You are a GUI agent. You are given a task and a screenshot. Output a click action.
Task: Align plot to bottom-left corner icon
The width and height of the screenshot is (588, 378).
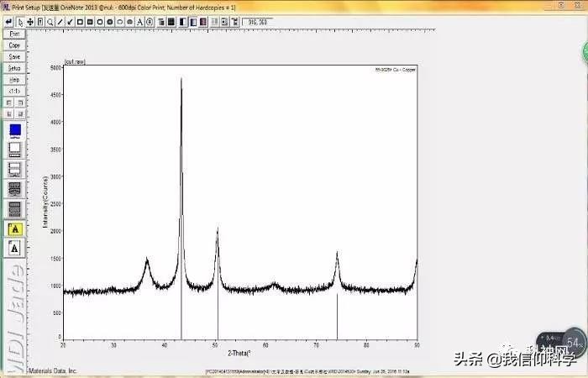click(x=9, y=114)
